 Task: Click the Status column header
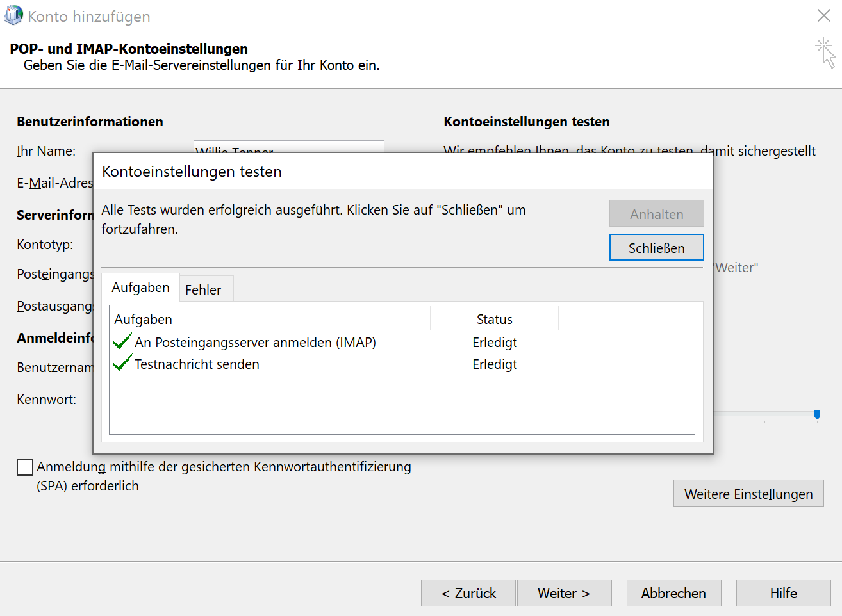[494, 319]
